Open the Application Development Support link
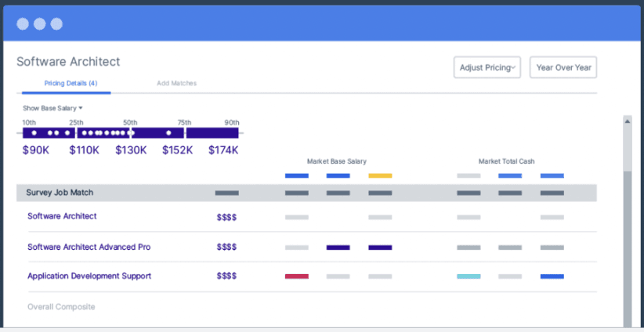Image resolution: width=644 pixels, height=332 pixels. click(89, 276)
